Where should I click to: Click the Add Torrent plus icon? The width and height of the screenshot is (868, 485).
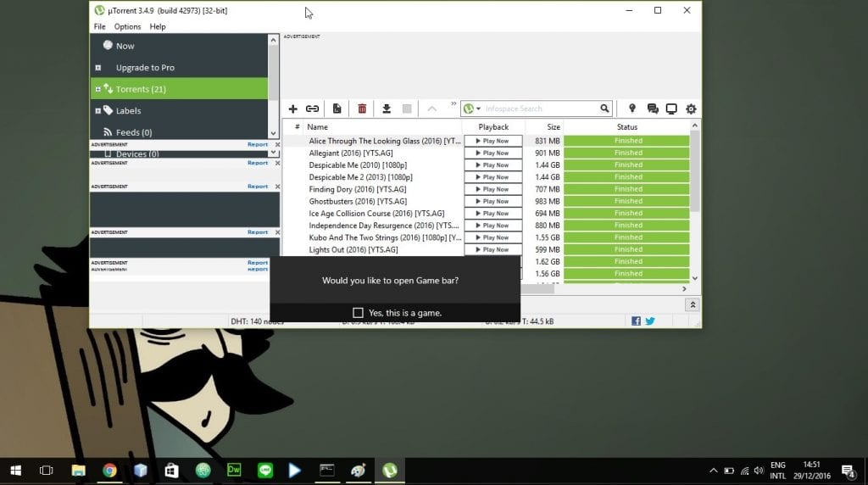(293, 109)
